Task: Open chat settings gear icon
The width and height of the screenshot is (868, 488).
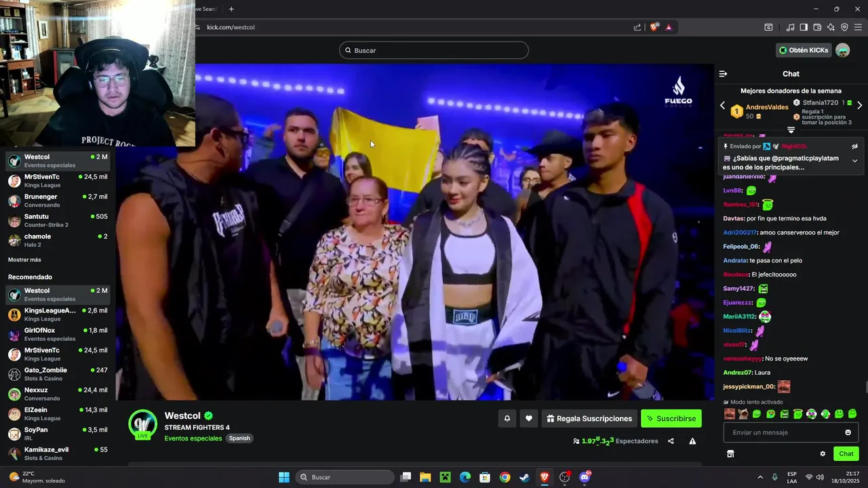Action: click(823, 454)
